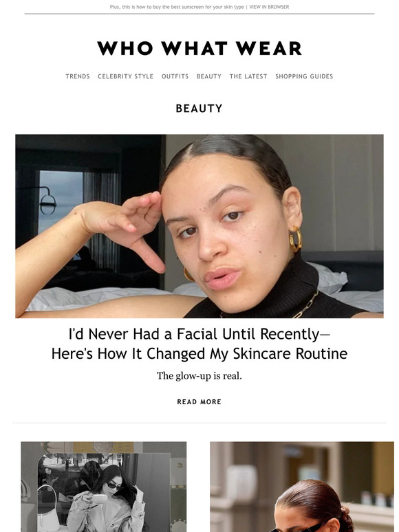The width and height of the screenshot is (399, 532).
Task: Click the Who What Wear logo
Action: pyautogui.click(x=199, y=48)
